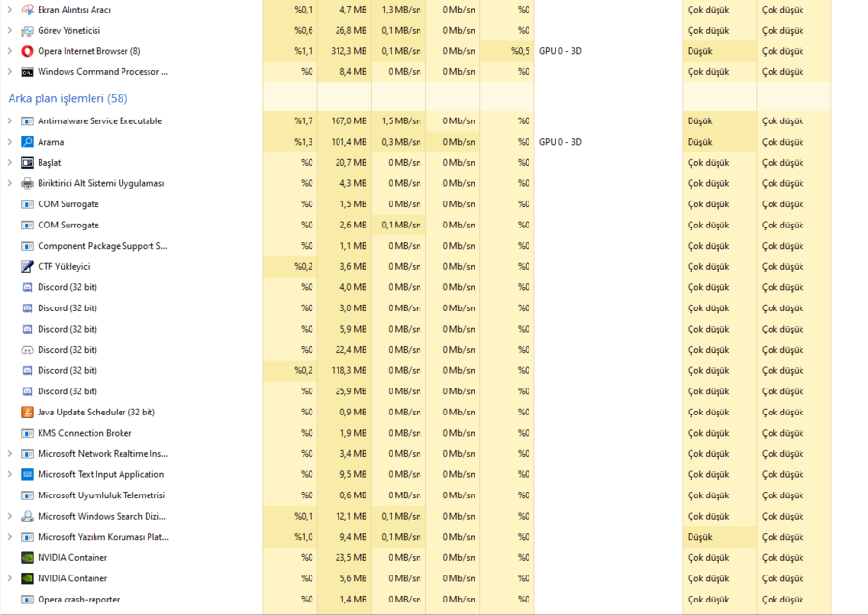The height and width of the screenshot is (615, 868).
Task: Click the Microsoft Uyumluluk Telemetrisi icon
Action: (27, 495)
